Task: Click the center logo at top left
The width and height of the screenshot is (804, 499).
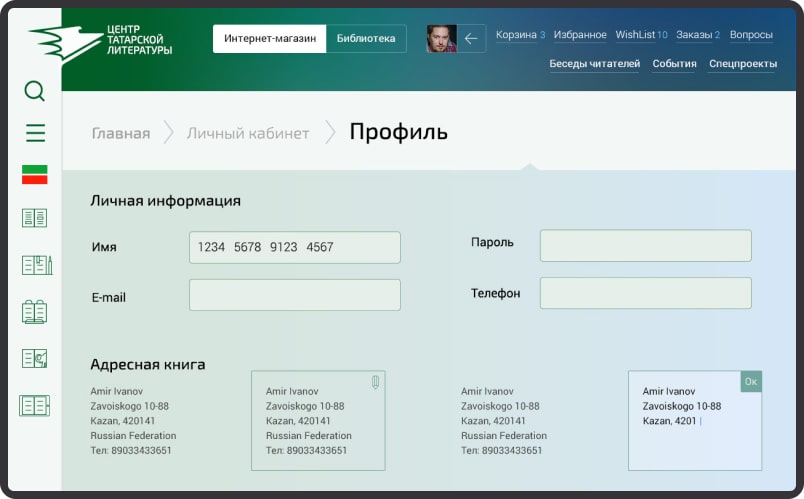Action: point(100,41)
